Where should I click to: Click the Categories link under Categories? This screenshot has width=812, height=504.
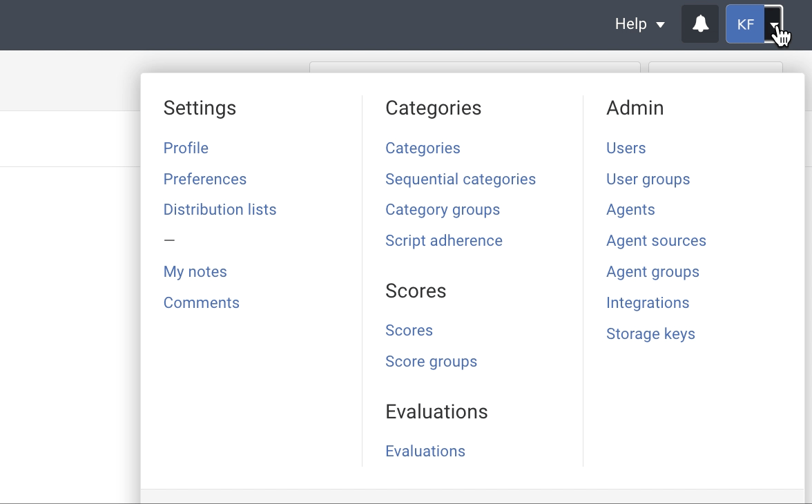pyautogui.click(x=423, y=148)
